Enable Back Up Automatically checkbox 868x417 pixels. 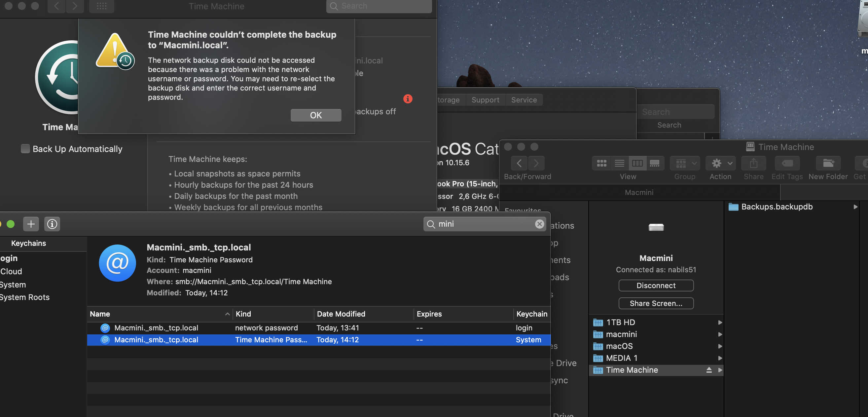(25, 149)
